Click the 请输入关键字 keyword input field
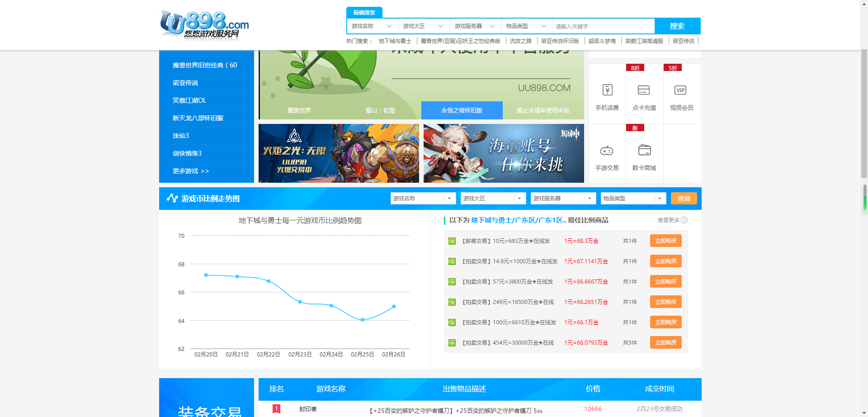868x417 pixels. click(604, 26)
